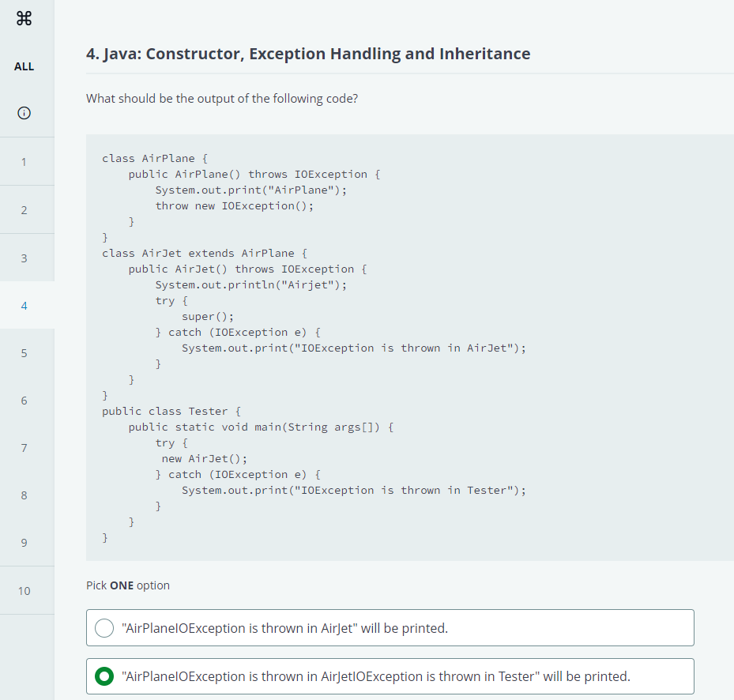Click the "class AirPlane {" code line
The height and width of the screenshot is (700, 734).
coord(155,158)
